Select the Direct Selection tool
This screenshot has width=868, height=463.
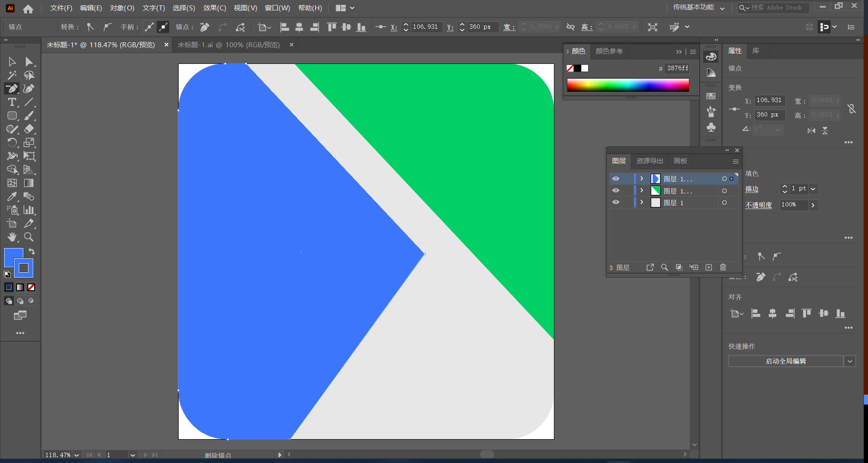pos(29,62)
